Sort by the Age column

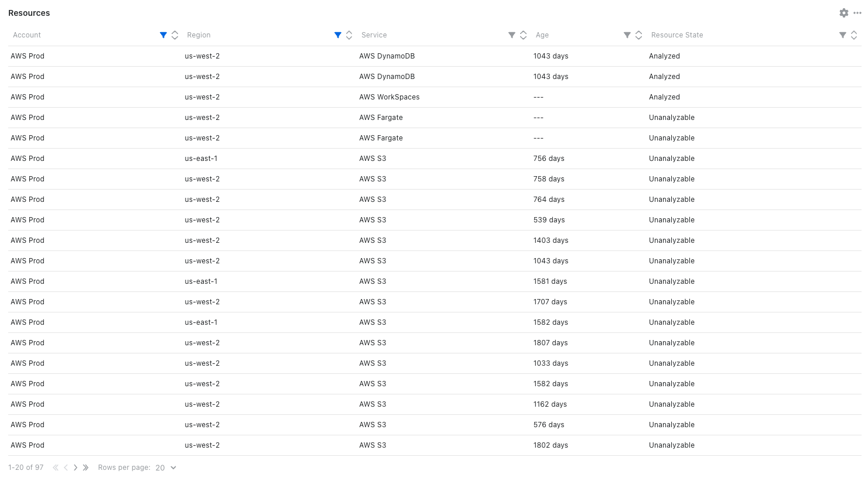click(639, 35)
